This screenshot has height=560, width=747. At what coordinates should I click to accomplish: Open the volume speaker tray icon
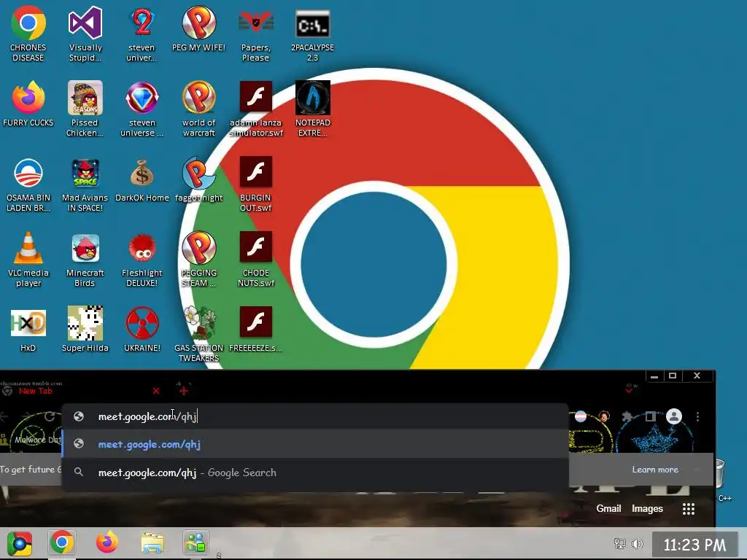(x=637, y=543)
